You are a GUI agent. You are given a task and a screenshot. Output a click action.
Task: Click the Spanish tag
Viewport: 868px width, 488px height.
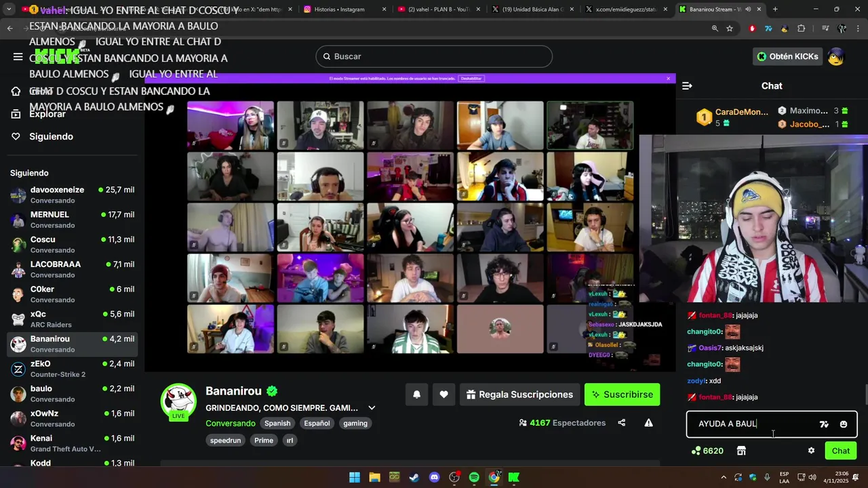tap(277, 423)
